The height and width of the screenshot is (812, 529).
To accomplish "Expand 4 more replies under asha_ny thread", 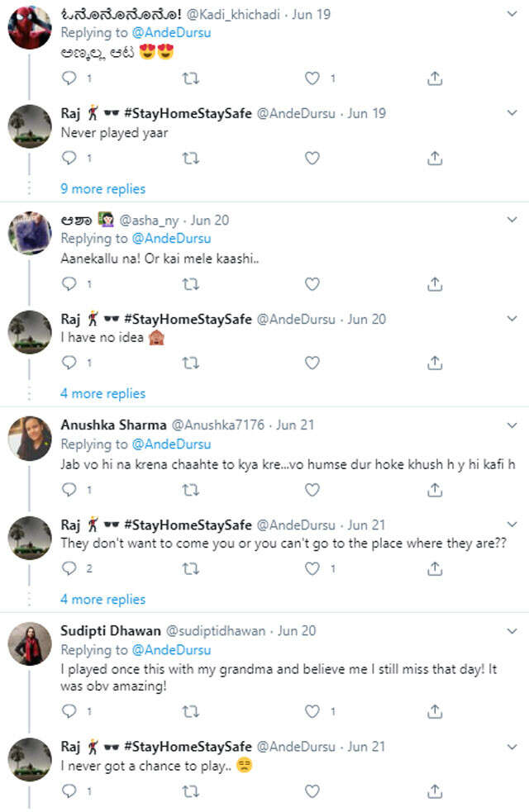I will (102, 394).
